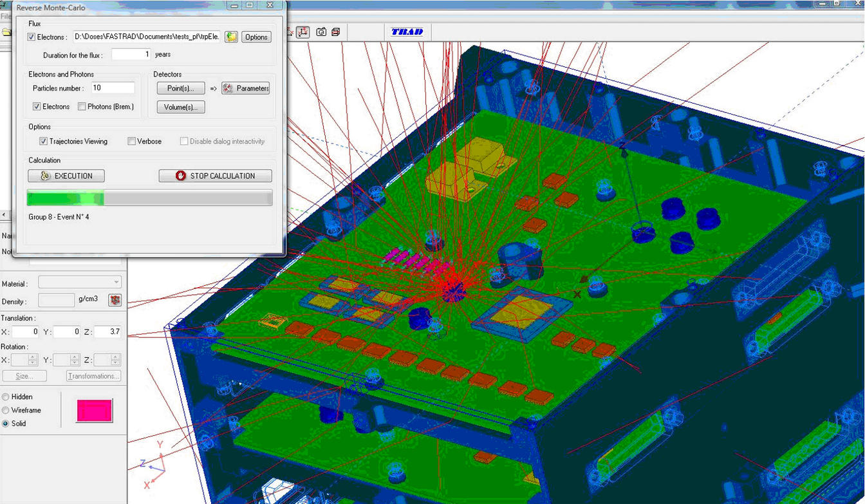Uncheck the Electrons flux checkbox
The width and height of the screenshot is (865, 504).
32,37
